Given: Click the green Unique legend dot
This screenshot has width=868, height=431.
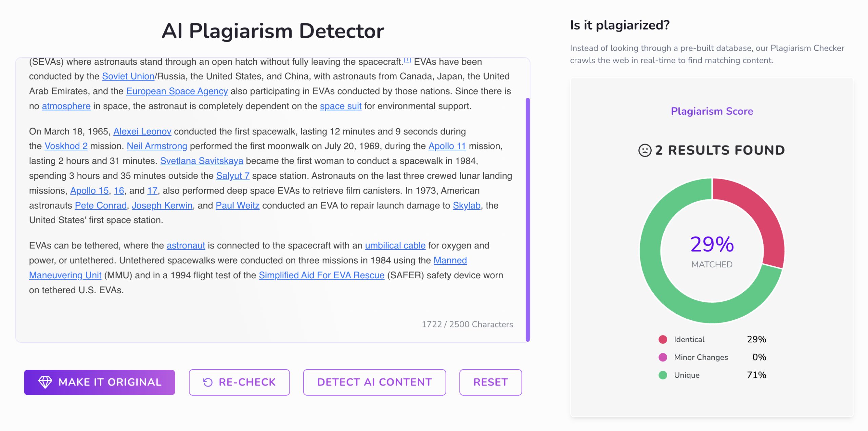Looking at the screenshot, I should point(663,375).
